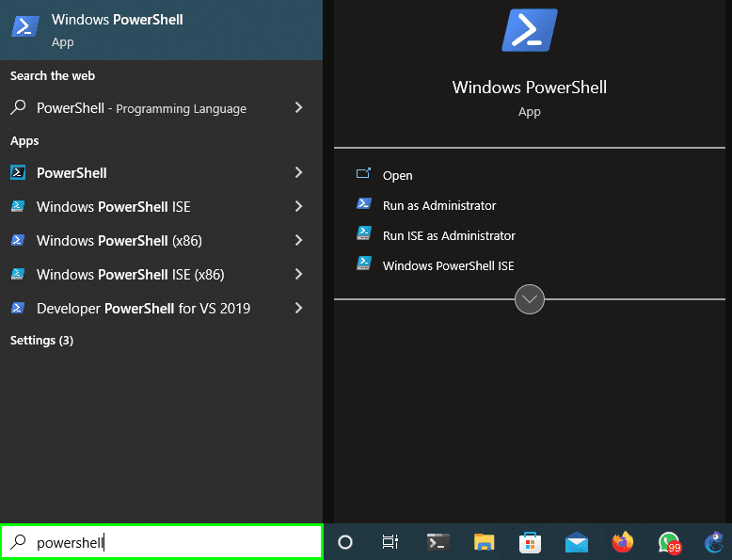Viewport: 732px width, 560px height.
Task: Expand more actions with the circular chevron
Action: (530, 299)
